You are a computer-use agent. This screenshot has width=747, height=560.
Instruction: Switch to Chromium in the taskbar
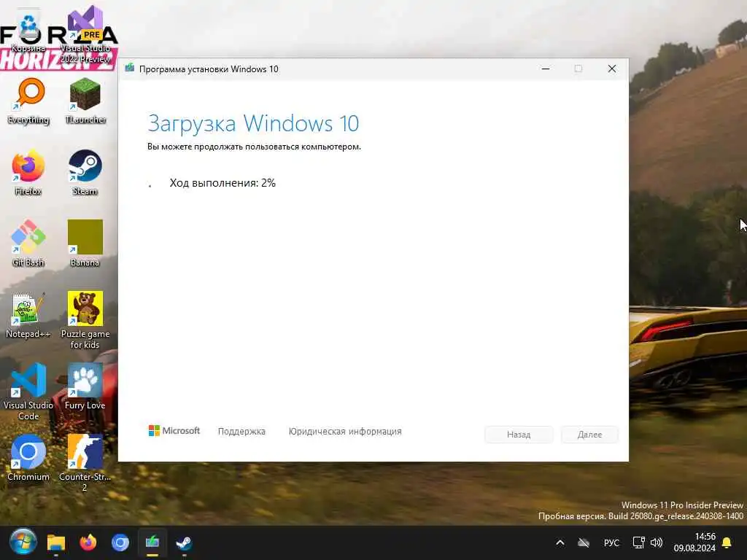[120, 542]
